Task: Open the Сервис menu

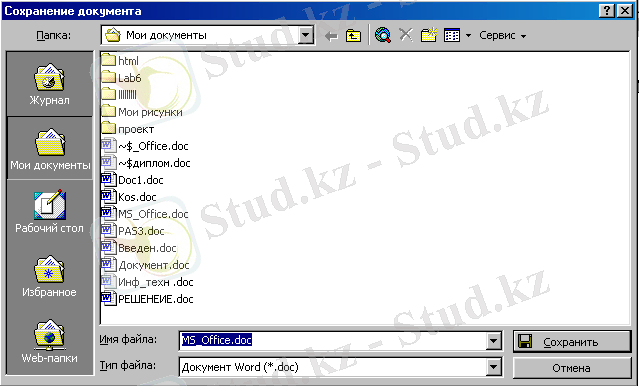Action: point(502,35)
